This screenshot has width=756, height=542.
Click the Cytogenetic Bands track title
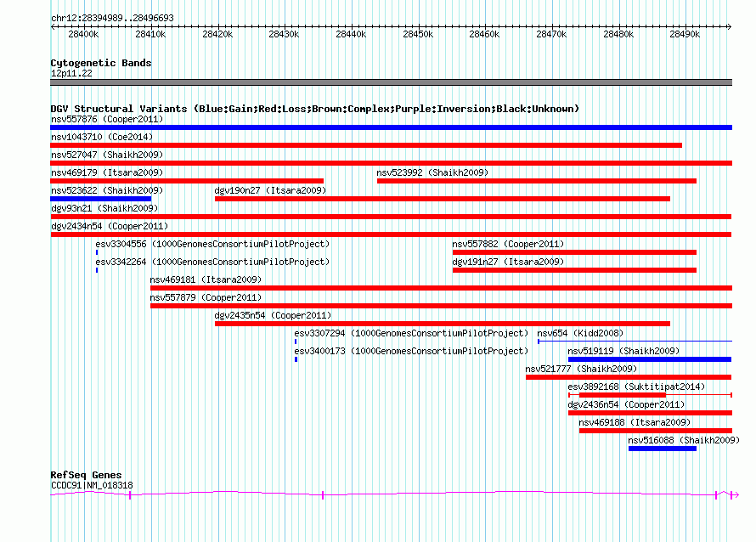click(101, 63)
